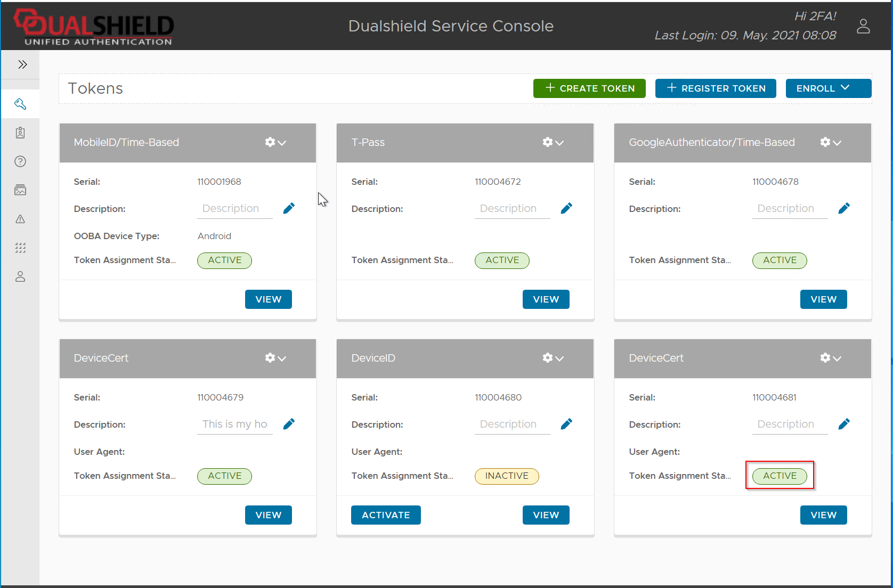Open the user profile icon in header
The height and width of the screenshot is (588, 893).
click(863, 26)
